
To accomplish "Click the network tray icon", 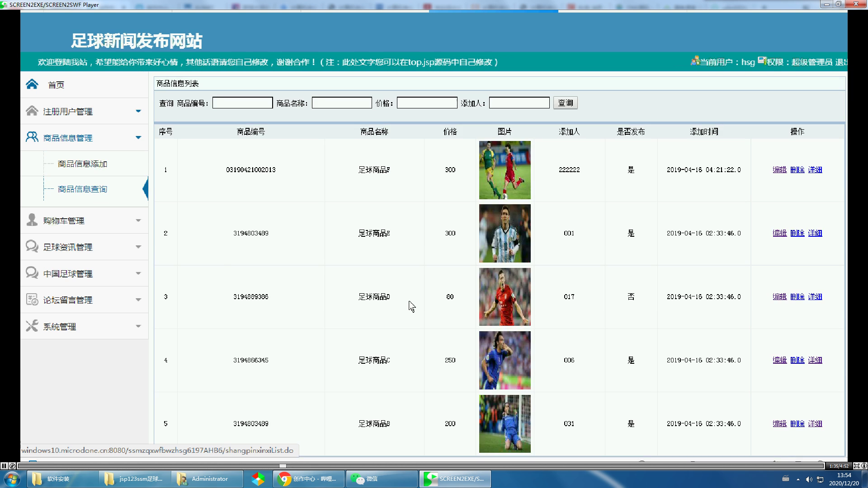I will [x=820, y=479].
